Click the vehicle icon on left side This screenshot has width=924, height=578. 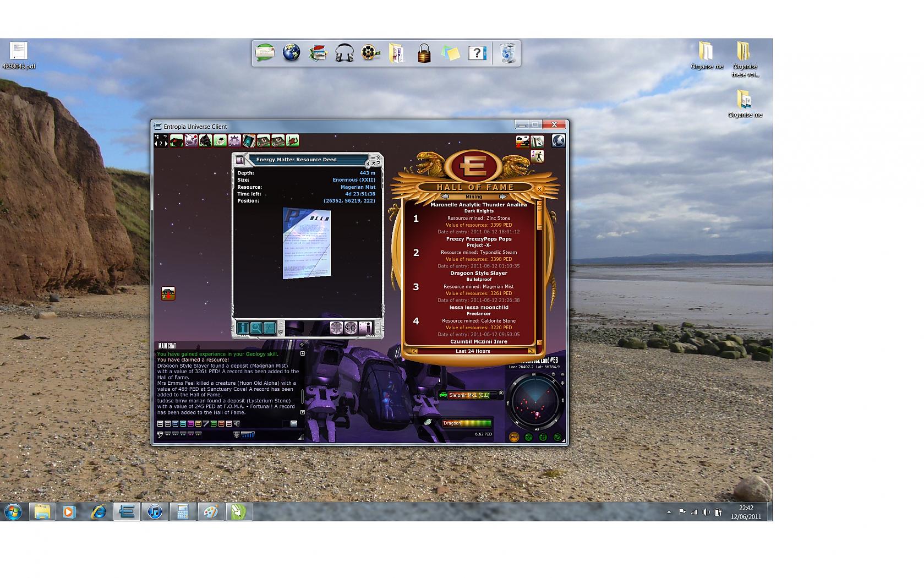coord(168,293)
